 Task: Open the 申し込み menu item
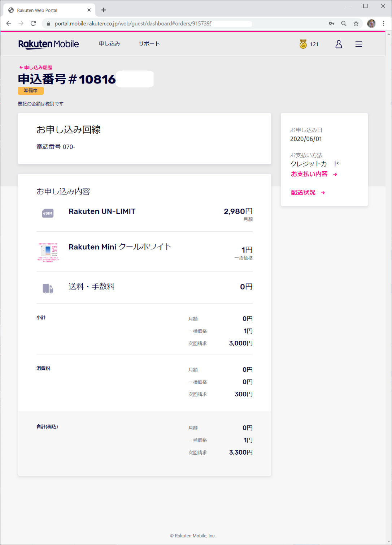(x=109, y=44)
